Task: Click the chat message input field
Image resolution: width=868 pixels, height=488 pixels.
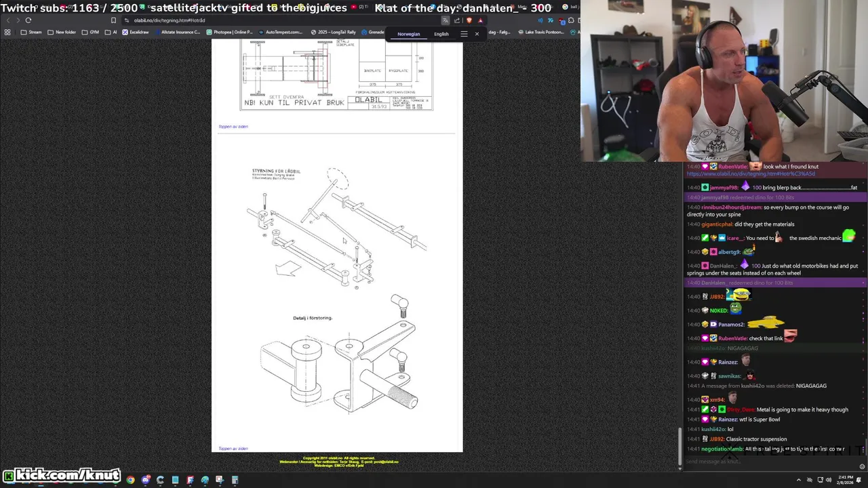Action: (770, 462)
